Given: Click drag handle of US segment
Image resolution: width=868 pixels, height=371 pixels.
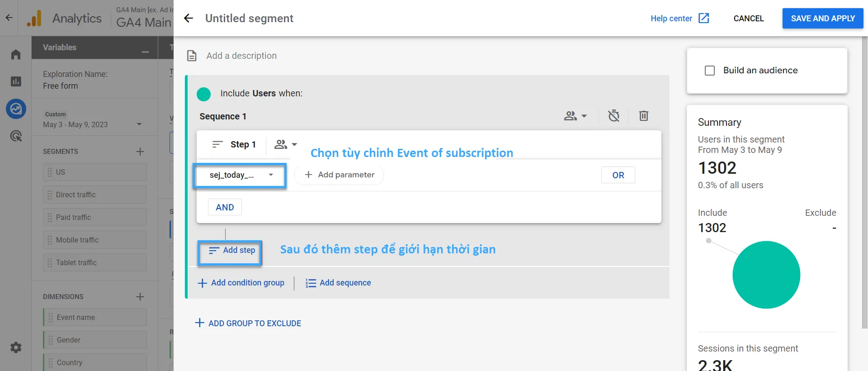Looking at the screenshot, I should coord(50,172).
